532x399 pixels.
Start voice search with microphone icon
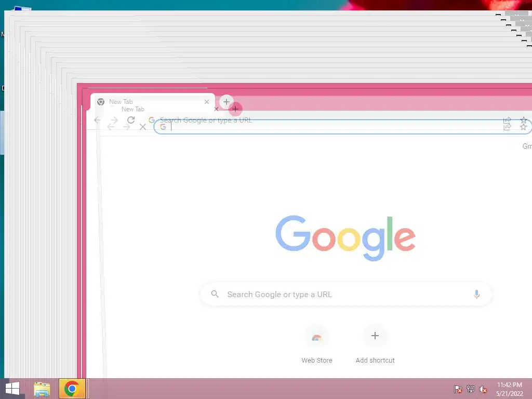pyautogui.click(x=476, y=294)
